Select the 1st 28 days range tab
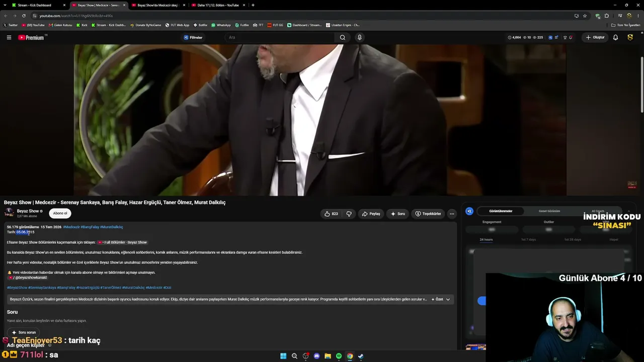This screenshot has width=644, height=362. pos(573,239)
